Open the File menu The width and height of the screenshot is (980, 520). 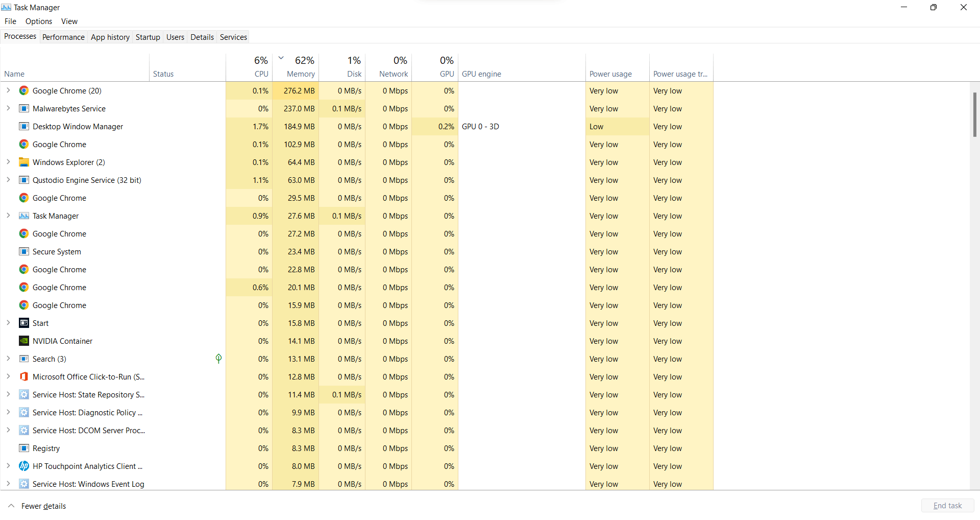click(10, 21)
